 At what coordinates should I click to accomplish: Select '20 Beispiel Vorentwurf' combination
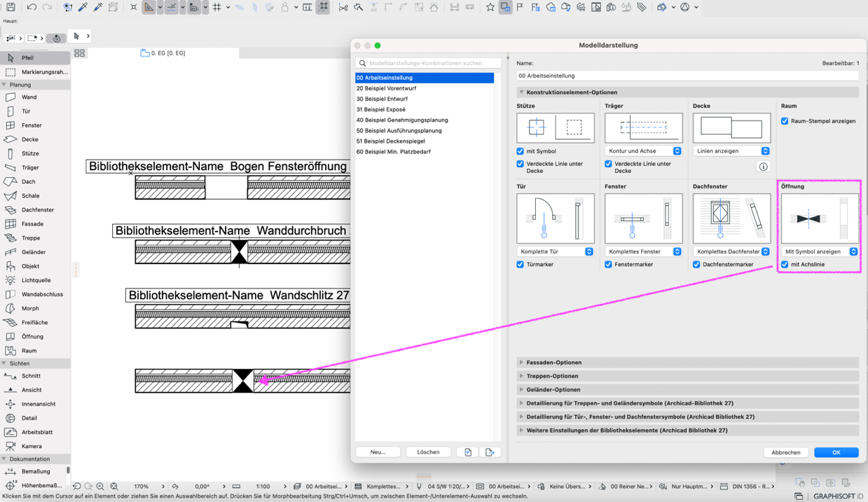tap(425, 88)
